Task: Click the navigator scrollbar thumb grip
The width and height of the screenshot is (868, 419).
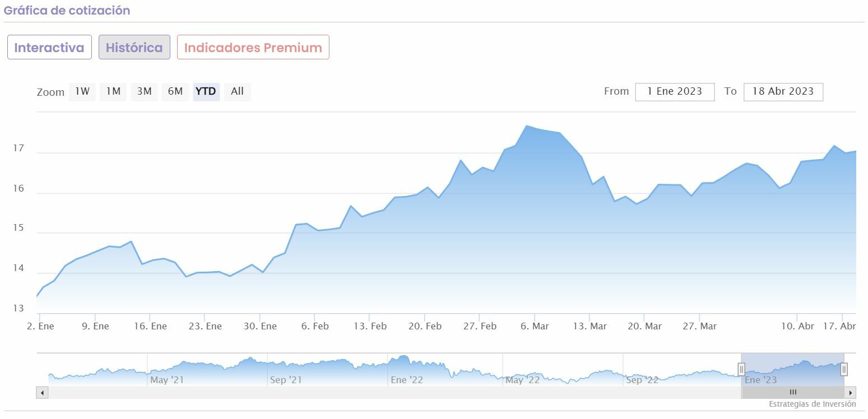Action: click(x=793, y=392)
